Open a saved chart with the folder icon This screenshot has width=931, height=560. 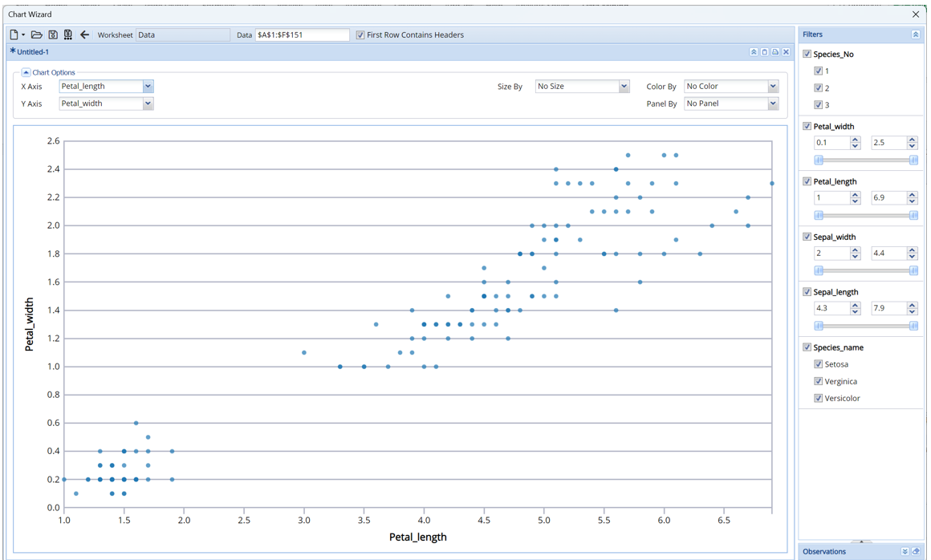[37, 34]
